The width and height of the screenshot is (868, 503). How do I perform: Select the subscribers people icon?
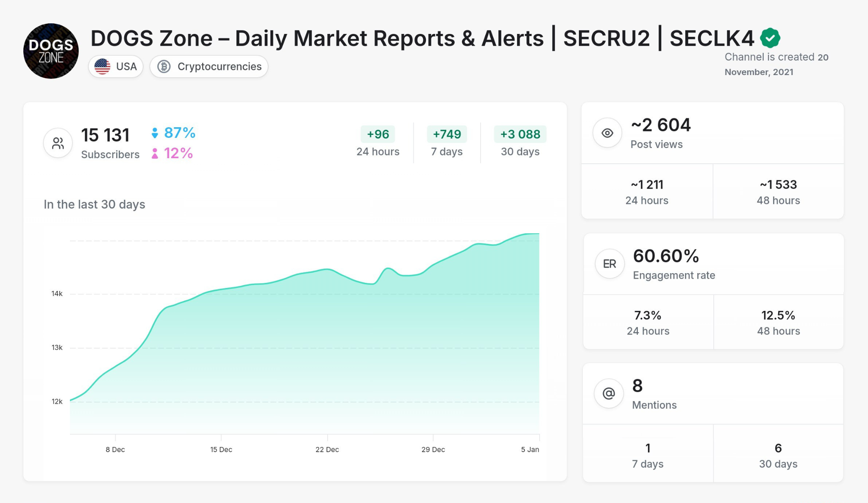coord(58,143)
